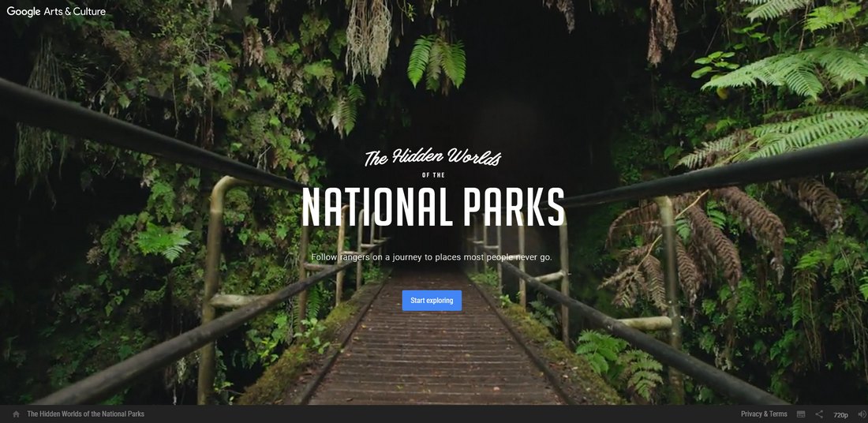The width and height of the screenshot is (868, 423).
Task: Open the Privacy & Terms link
Action: 764,414
